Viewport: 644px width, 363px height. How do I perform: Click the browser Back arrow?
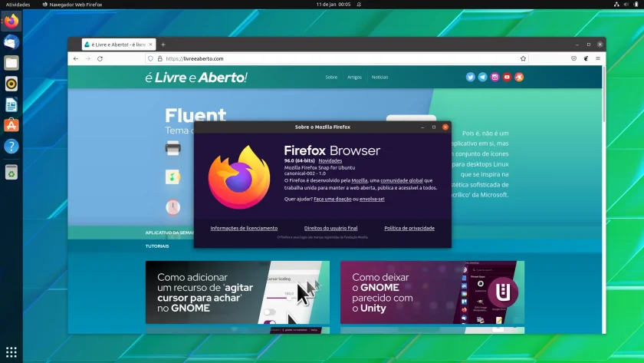(x=76, y=59)
